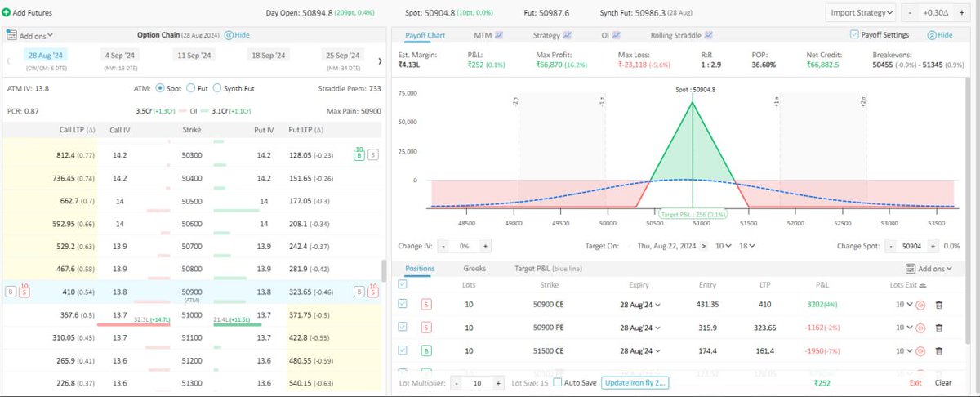Click the Sell badge on 50300 put row
Image resolution: width=980 pixels, height=397 pixels.
coord(373,154)
